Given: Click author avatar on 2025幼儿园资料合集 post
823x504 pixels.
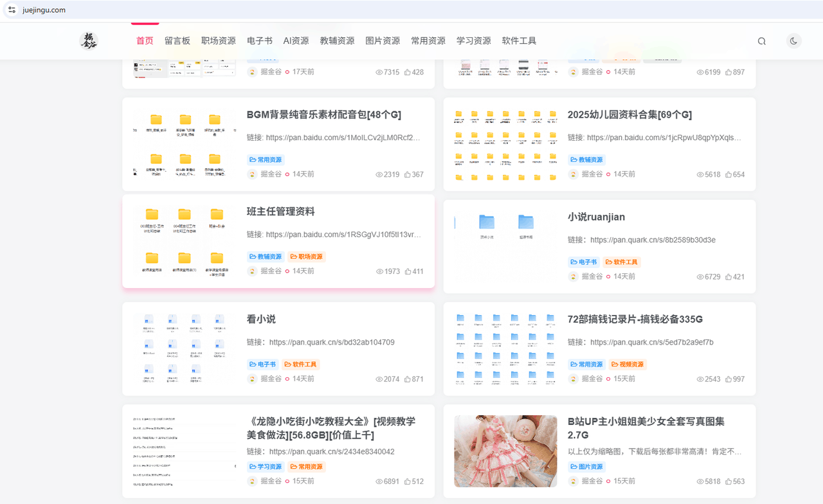Looking at the screenshot, I should click(x=574, y=174).
